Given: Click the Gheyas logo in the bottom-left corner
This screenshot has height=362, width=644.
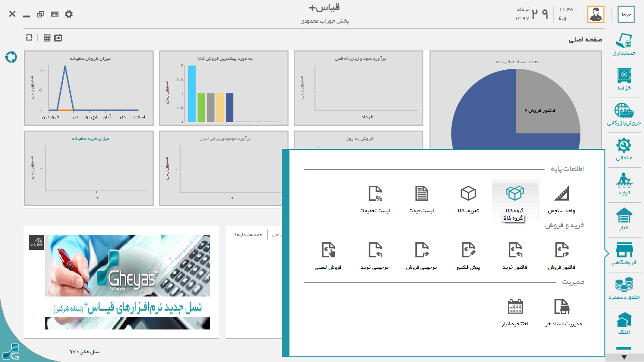Looking at the screenshot, I should [11, 352].
